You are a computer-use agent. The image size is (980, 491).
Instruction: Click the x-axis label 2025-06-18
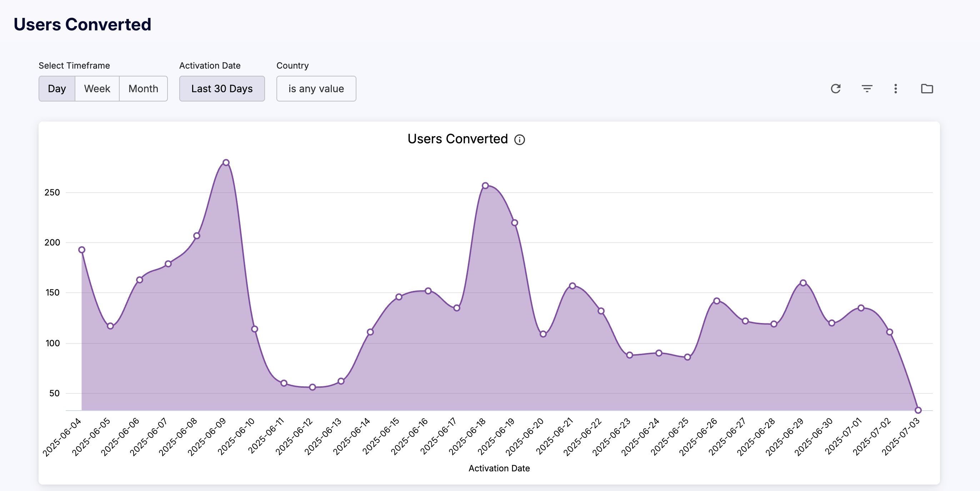click(x=467, y=437)
